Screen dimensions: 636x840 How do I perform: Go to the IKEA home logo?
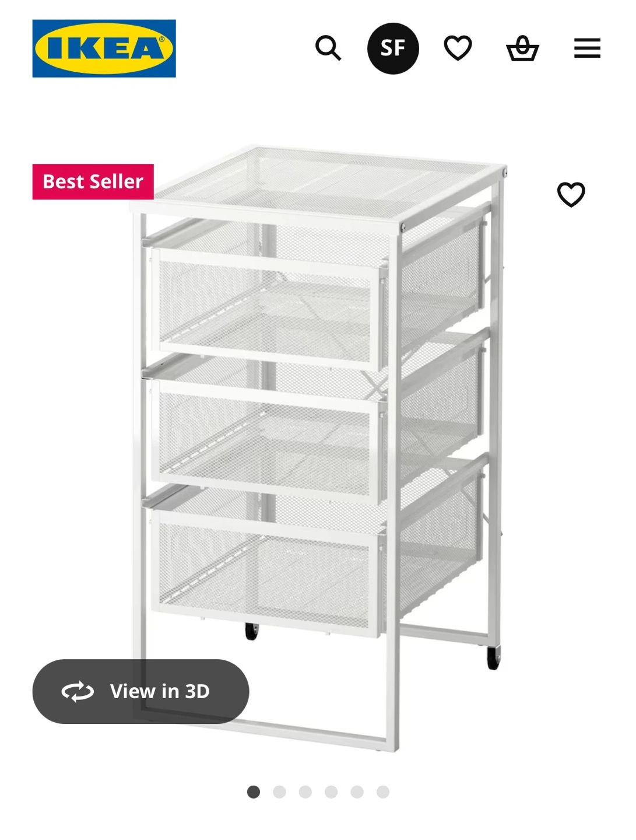[x=104, y=48]
